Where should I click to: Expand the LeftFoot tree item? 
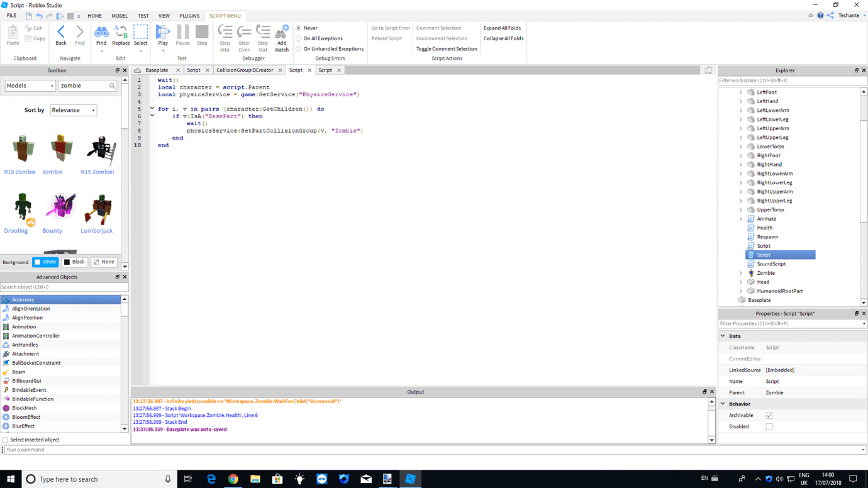[x=740, y=92]
